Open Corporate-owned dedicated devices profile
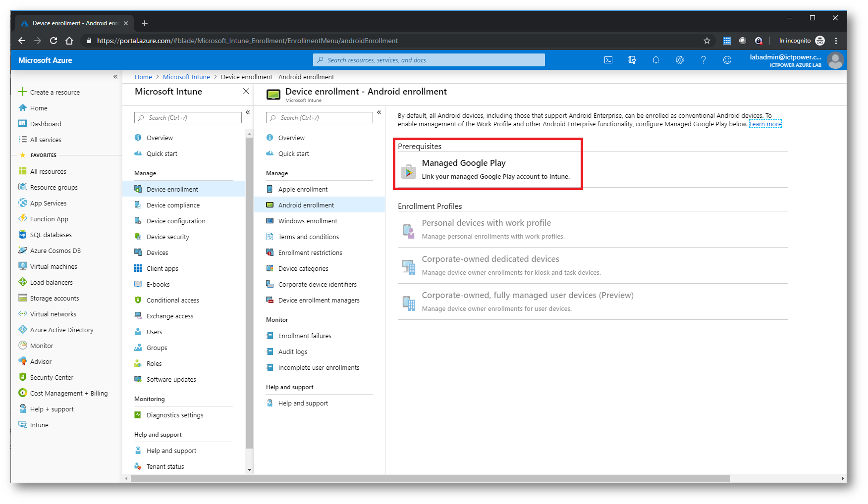Image resolution: width=868 pixels, height=504 pixels. coord(593,265)
